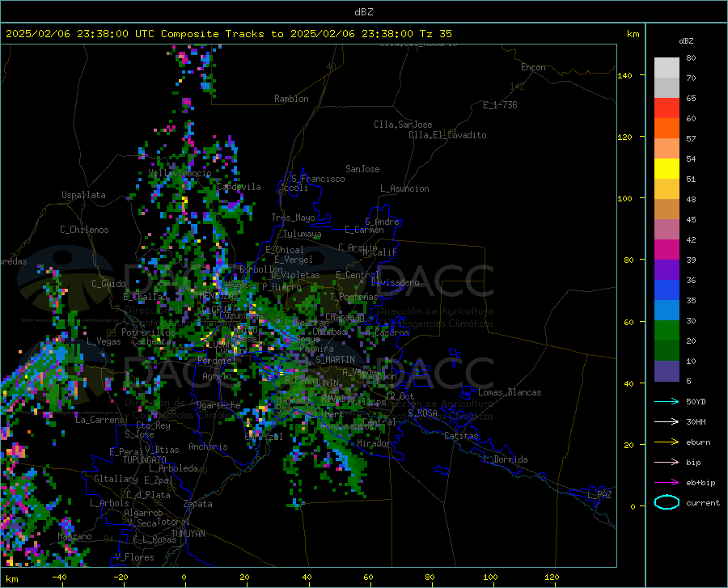Select the yellow 54 dBZ legend swatch
The width and height of the screenshot is (728, 588).
click(x=667, y=168)
